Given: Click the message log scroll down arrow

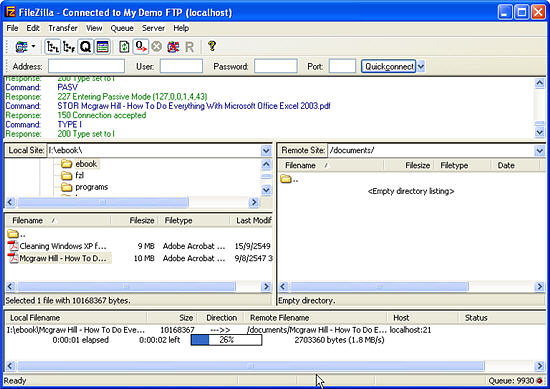Looking at the screenshot, I should tap(539, 132).
